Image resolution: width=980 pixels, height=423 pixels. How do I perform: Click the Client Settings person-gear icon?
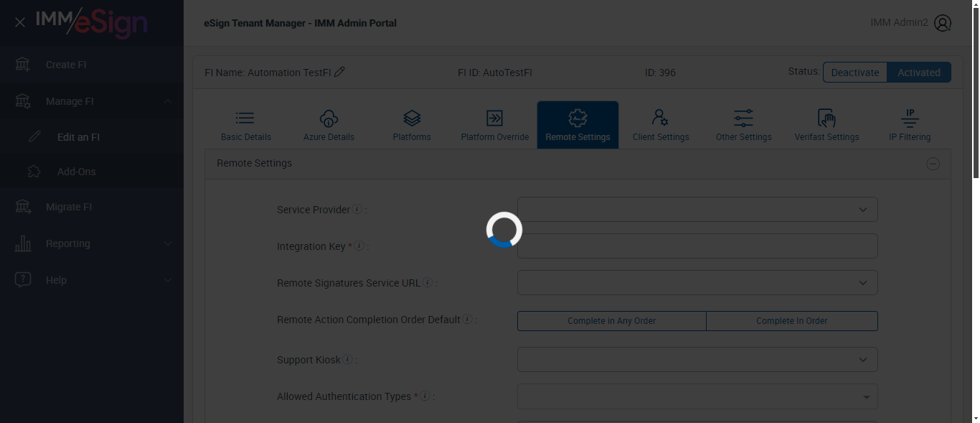click(660, 118)
